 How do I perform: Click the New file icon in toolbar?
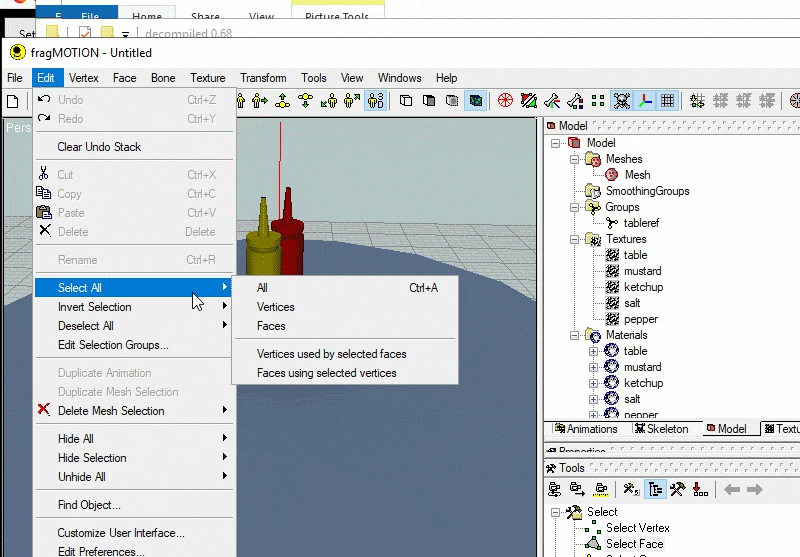(x=13, y=101)
